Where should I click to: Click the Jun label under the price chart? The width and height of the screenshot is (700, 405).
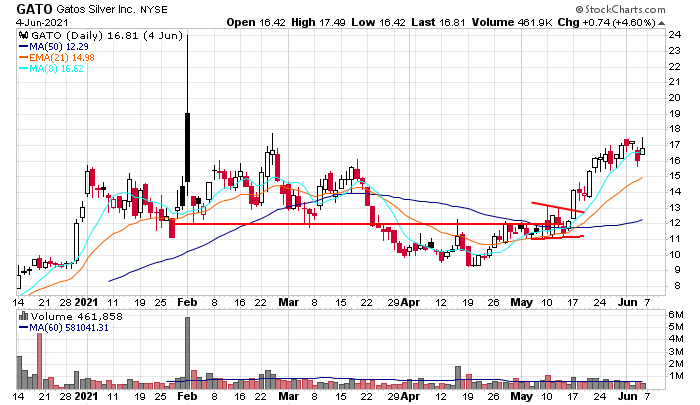click(x=628, y=302)
